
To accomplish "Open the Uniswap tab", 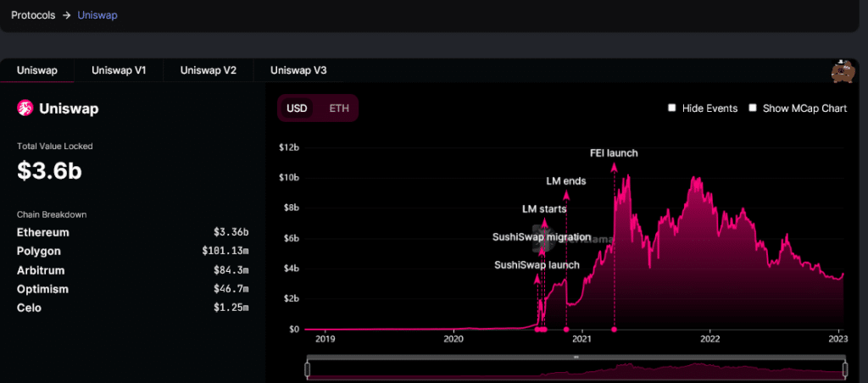I will [x=37, y=71].
